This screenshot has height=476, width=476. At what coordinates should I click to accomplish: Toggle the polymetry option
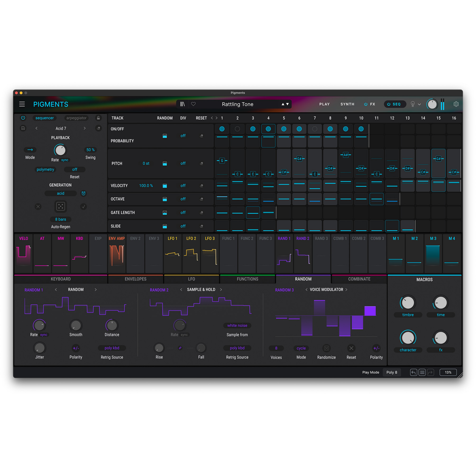tap(45, 170)
